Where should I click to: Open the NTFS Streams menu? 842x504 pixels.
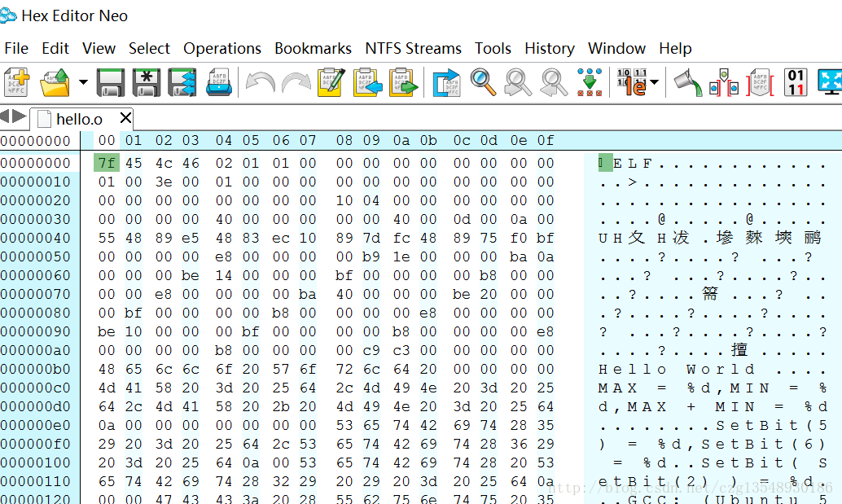click(x=414, y=48)
